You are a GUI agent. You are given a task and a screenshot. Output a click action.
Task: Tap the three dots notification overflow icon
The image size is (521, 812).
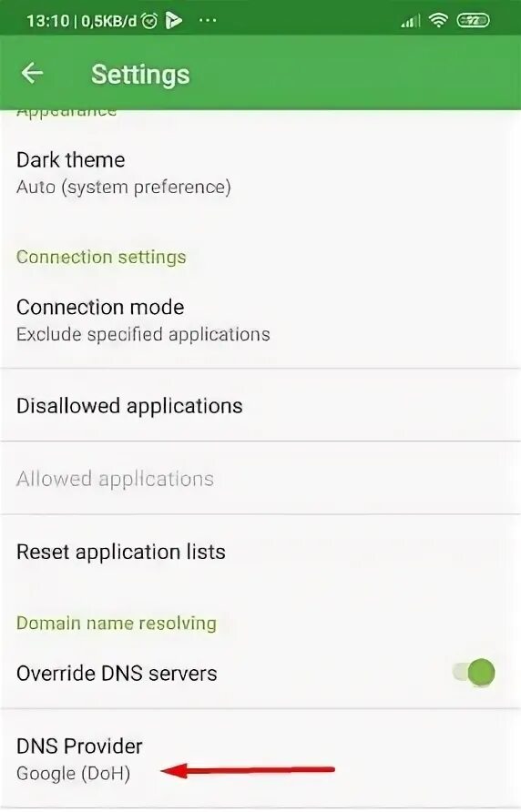tap(208, 21)
